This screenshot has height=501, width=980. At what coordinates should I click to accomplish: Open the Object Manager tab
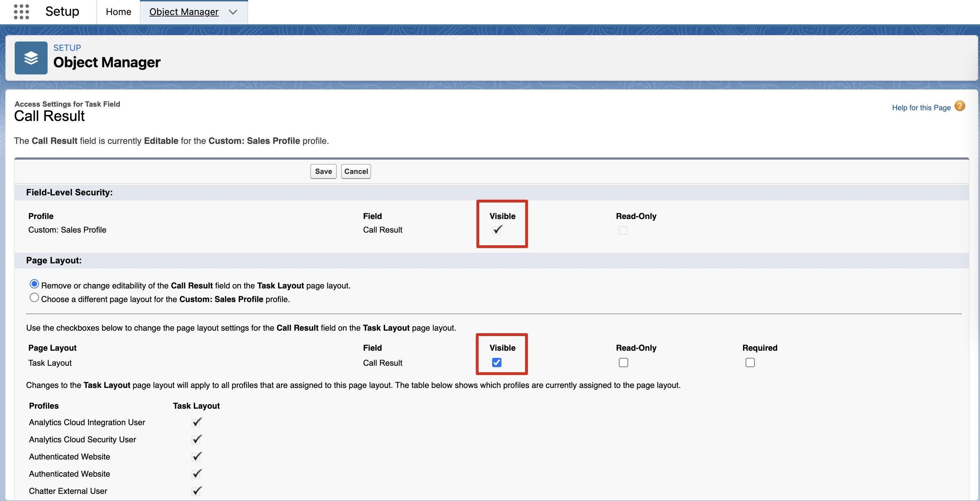[184, 12]
